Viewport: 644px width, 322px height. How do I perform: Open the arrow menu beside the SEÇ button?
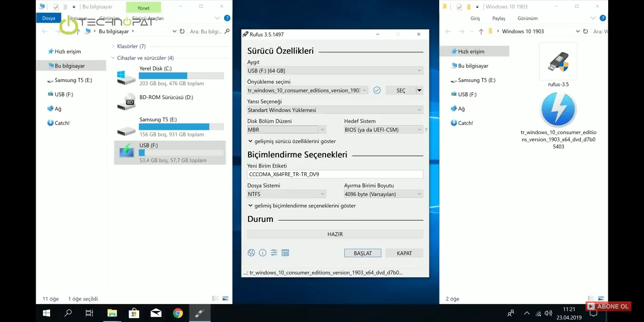coord(419,90)
